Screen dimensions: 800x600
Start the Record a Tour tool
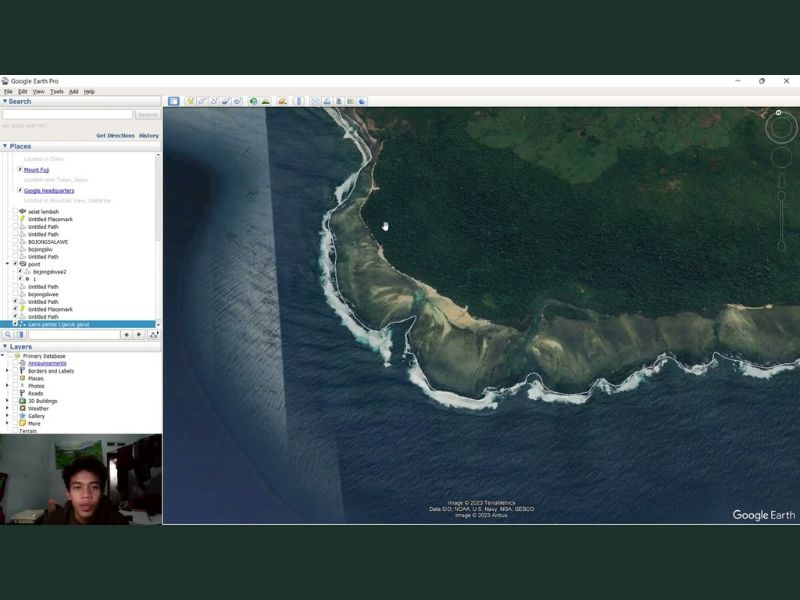click(237, 101)
